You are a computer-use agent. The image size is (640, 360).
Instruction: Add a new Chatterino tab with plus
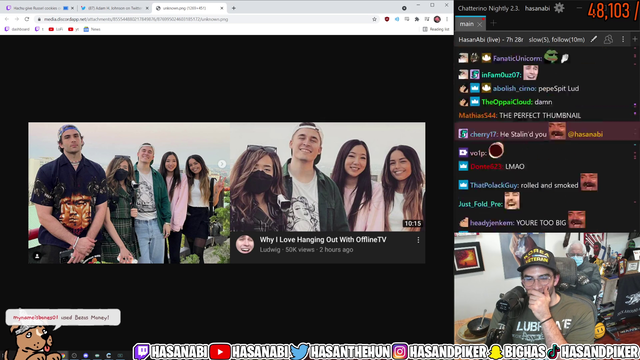(493, 23)
